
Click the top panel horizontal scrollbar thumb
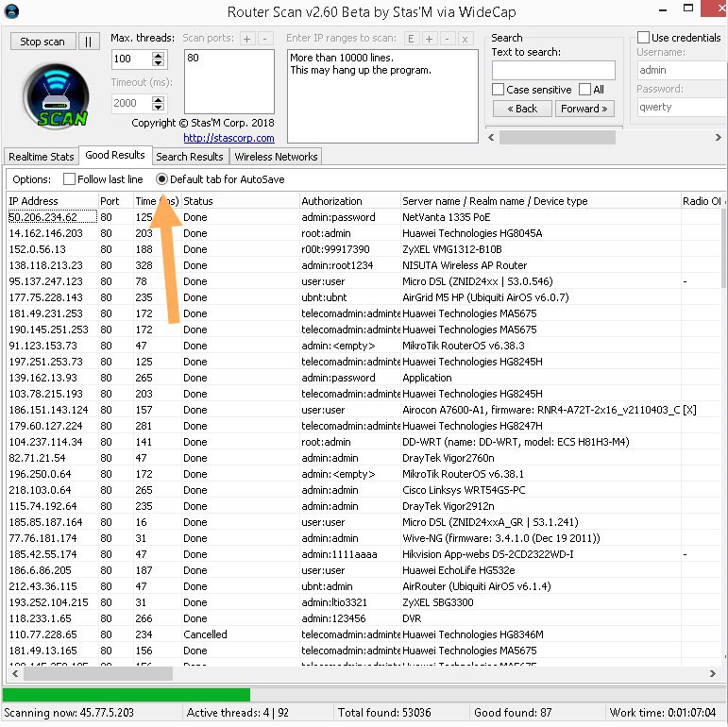point(557,138)
